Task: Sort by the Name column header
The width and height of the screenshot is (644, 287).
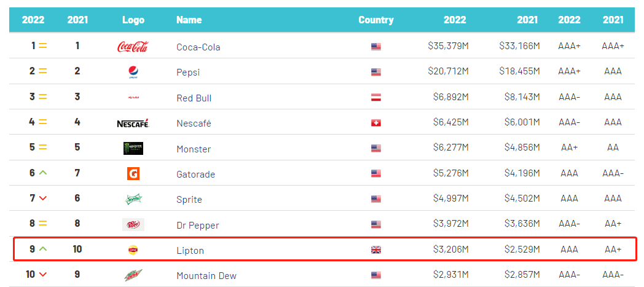Action: pos(189,20)
